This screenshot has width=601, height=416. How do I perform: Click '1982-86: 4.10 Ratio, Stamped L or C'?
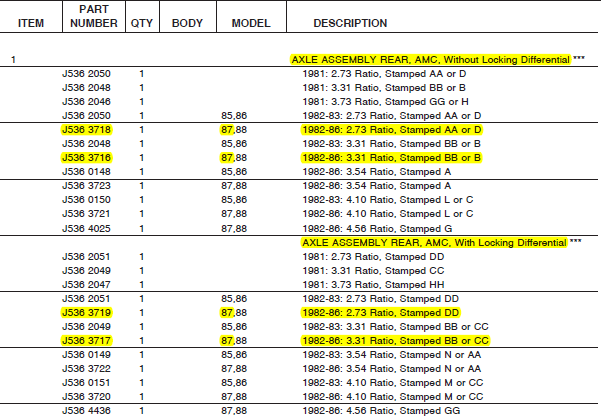[x=388, y=214]
